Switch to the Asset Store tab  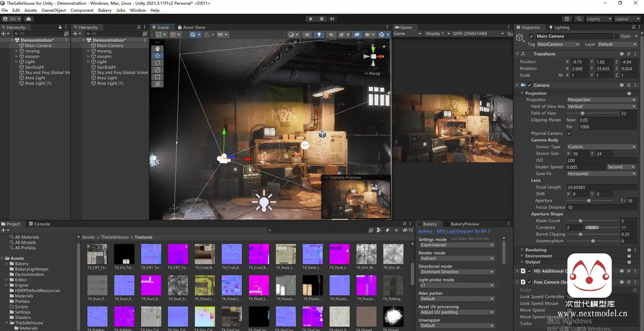191,28
